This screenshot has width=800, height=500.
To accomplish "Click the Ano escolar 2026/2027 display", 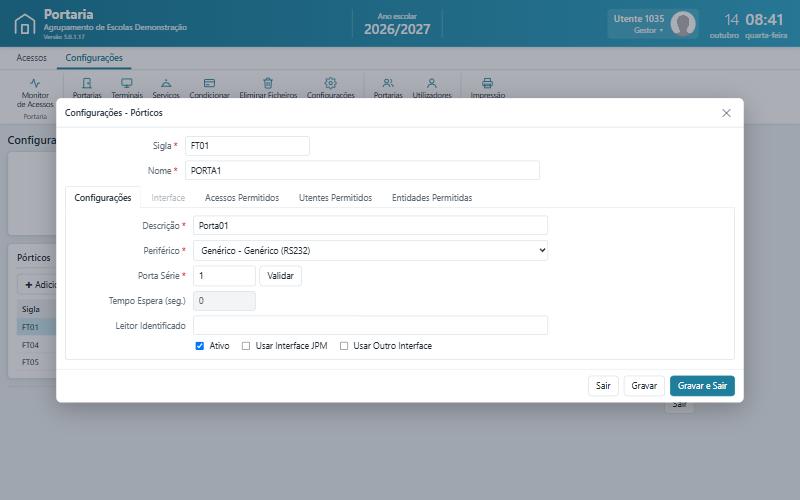I will click(397, 24).
